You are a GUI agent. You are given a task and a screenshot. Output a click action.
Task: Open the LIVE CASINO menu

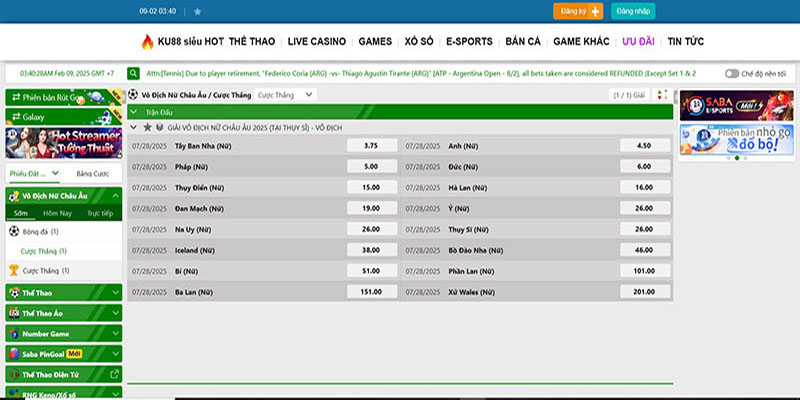point(316,42)
